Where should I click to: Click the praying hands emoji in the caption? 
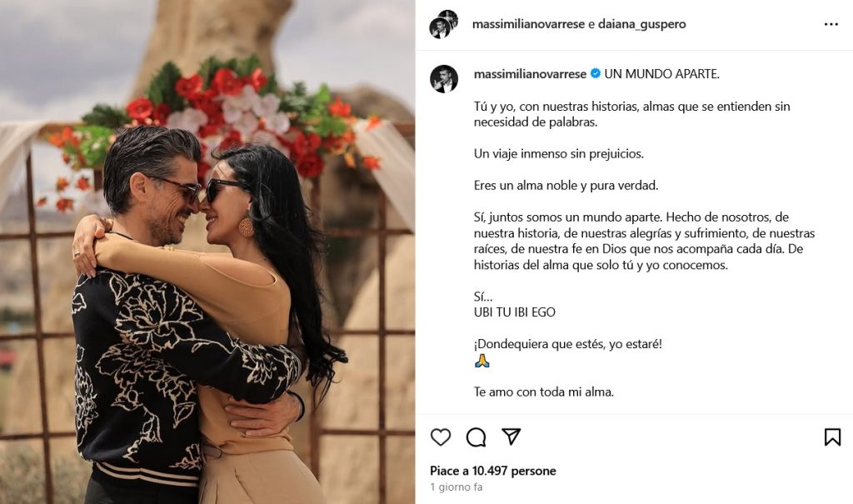click(482, 361)
